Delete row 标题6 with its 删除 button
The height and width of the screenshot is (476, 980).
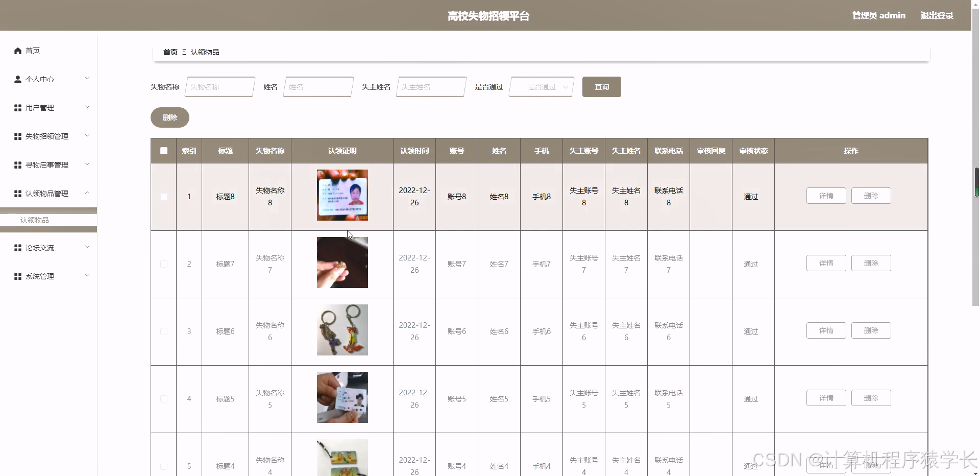[x=871, y=330]
